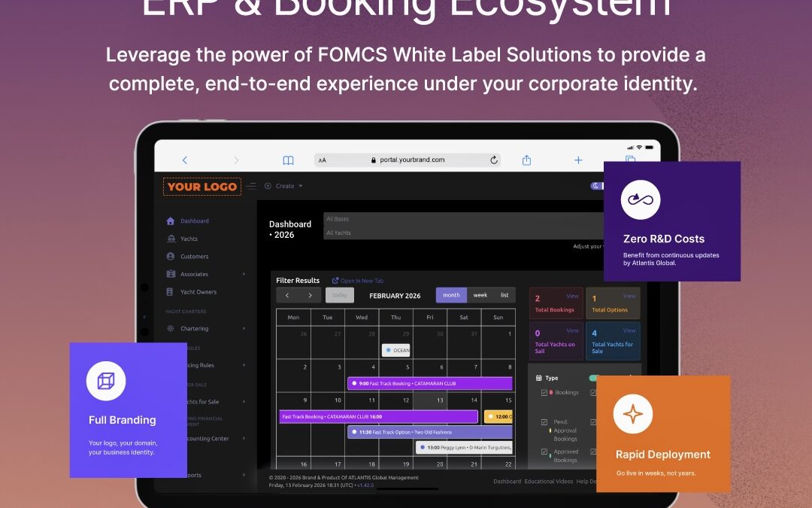The width and height of the screenshot is (812, 508).
Task: Open the OCEAN event on the 29th
Action: point(395,351)
